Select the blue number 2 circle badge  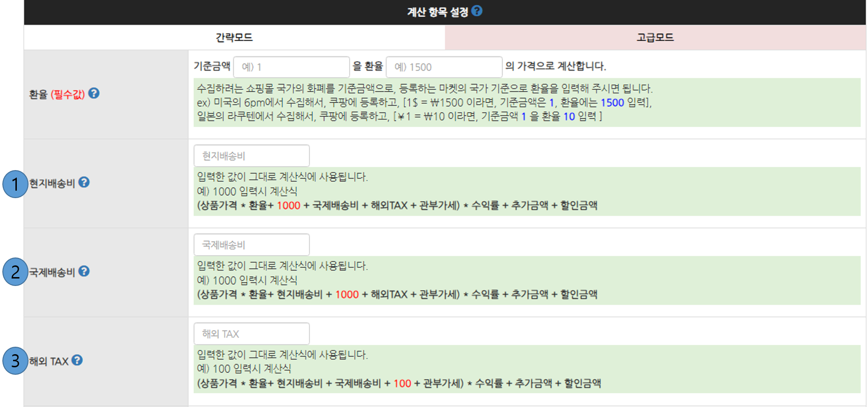(x=15, y=272)
